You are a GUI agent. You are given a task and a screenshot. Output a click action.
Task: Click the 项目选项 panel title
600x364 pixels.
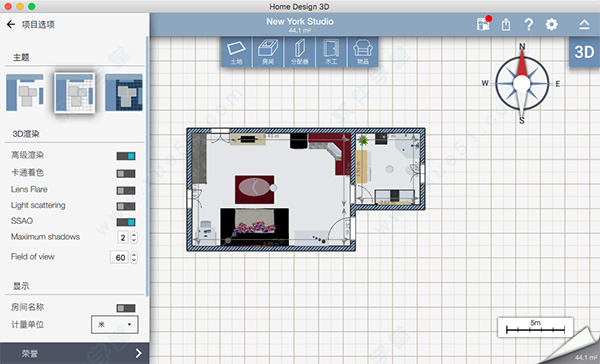[38, 24]
